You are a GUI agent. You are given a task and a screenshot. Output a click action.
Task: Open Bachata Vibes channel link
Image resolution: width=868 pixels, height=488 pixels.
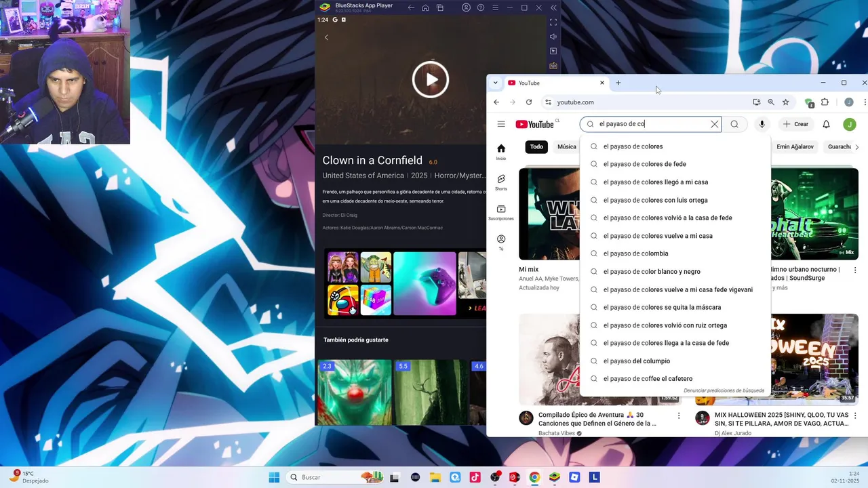(x=556, y=433)
